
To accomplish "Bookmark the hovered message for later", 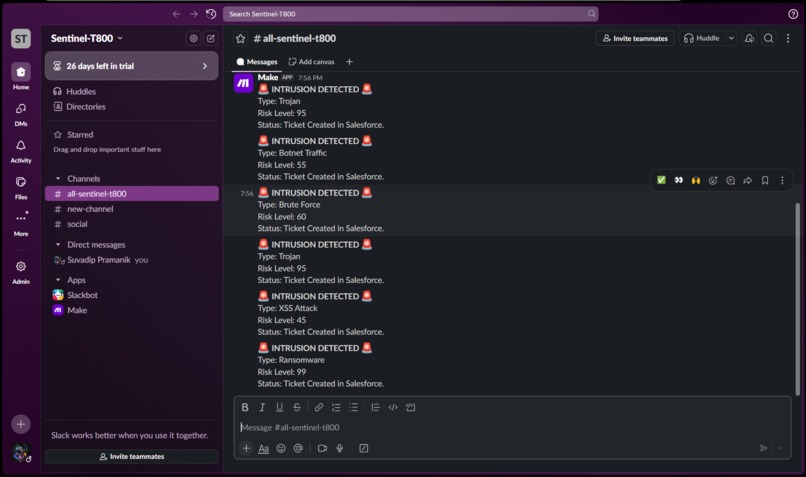I will click(765, 180).
